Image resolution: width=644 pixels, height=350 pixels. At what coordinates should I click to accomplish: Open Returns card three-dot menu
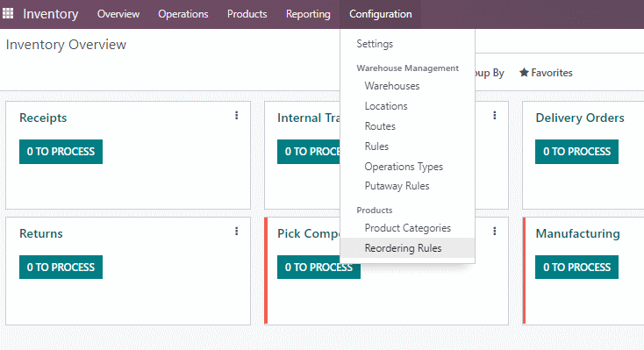coord(237,232)
